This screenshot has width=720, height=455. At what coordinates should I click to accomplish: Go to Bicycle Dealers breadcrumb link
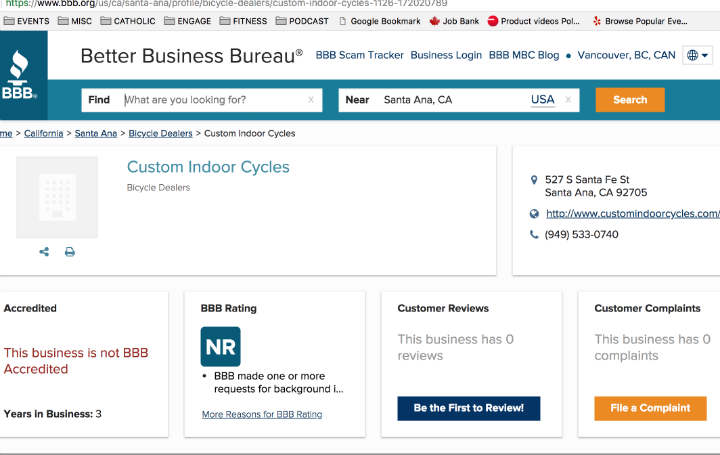point(160,134)
